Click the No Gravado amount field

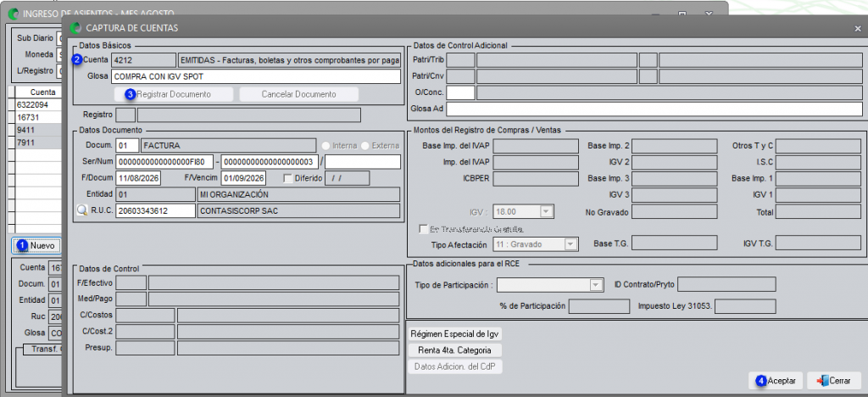(674, 211)
